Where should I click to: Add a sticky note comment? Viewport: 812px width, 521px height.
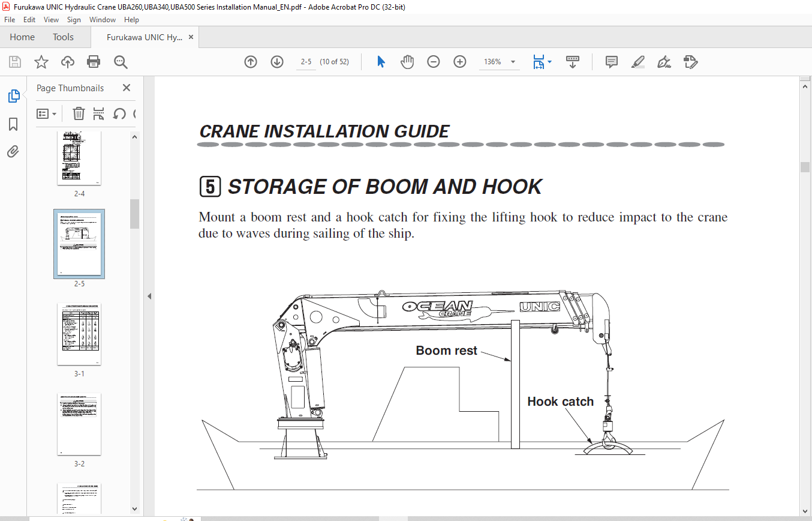tap(612, 62)
